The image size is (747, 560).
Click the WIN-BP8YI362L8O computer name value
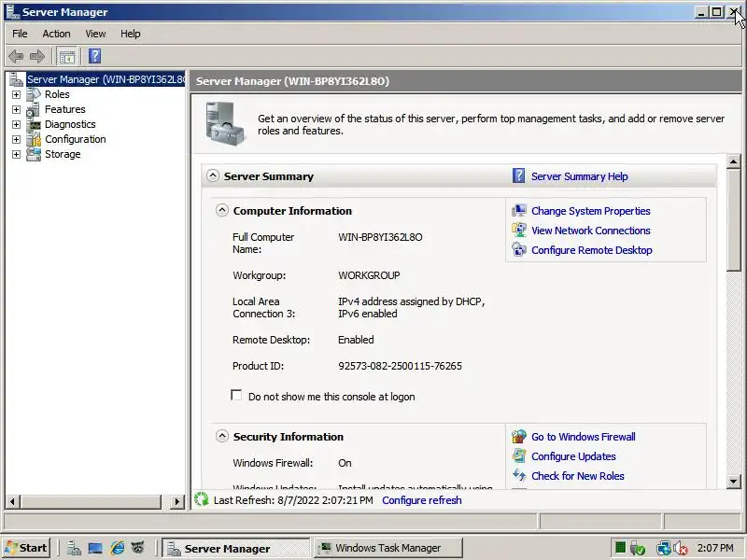[x=380, y=237]
